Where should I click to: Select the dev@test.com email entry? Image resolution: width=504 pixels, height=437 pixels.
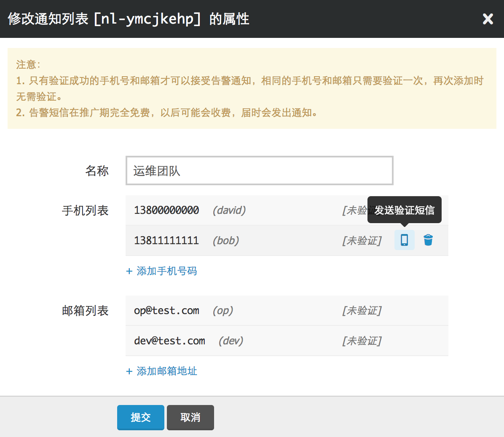(x=169, y=341)
